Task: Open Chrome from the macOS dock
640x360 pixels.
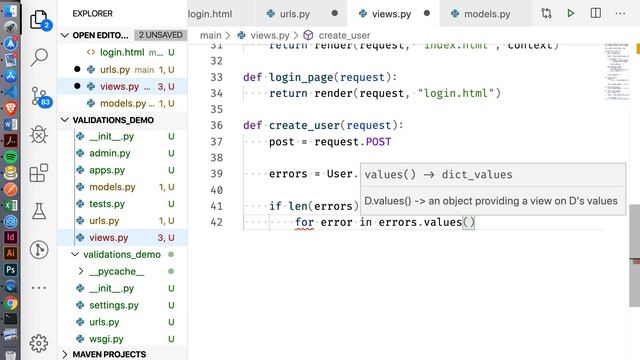Action: click(x=11, y=302)
